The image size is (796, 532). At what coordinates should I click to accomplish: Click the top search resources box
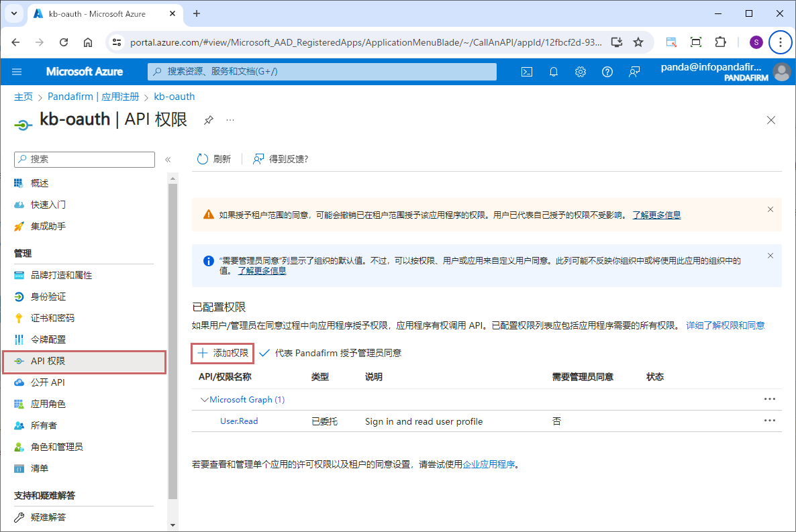click(322, 72)
